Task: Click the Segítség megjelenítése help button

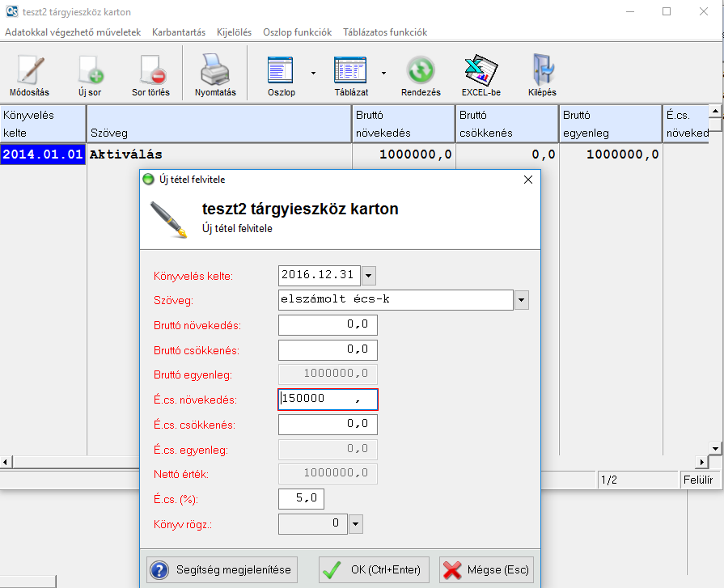Action: pos(222,570)
